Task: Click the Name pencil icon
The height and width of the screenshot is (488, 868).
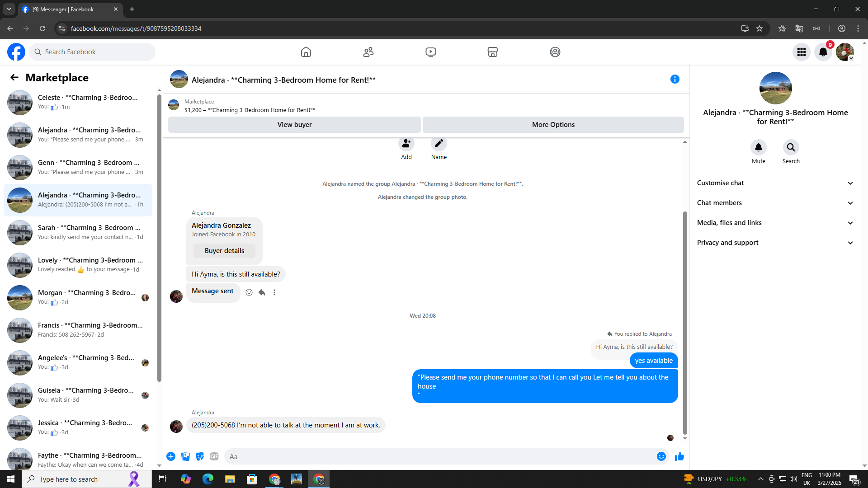Action: (x=439, y=144)
